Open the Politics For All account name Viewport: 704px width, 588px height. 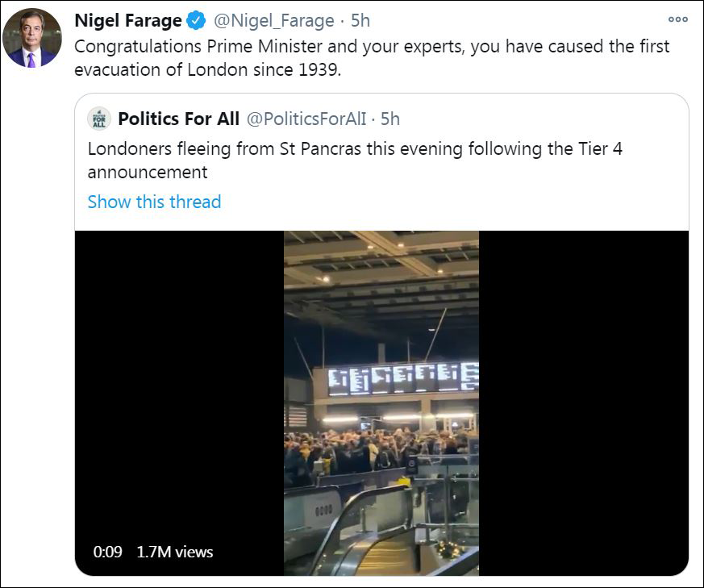point(178,119)
